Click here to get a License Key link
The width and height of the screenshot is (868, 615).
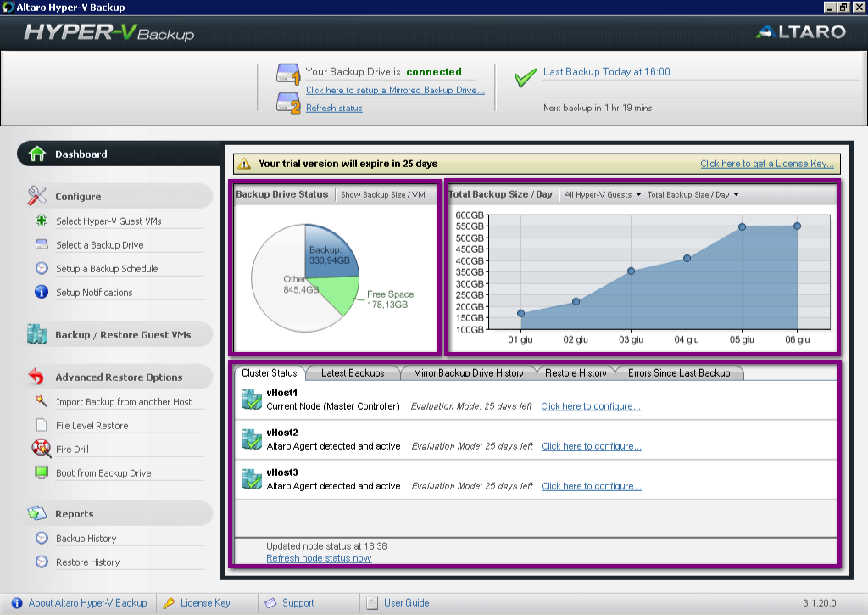click(x=766, y=164)
